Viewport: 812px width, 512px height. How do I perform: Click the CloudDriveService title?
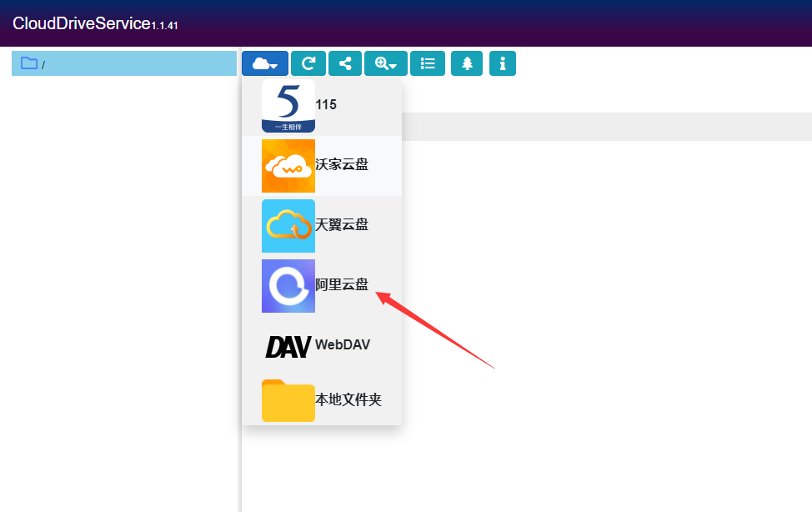point(82,24)
